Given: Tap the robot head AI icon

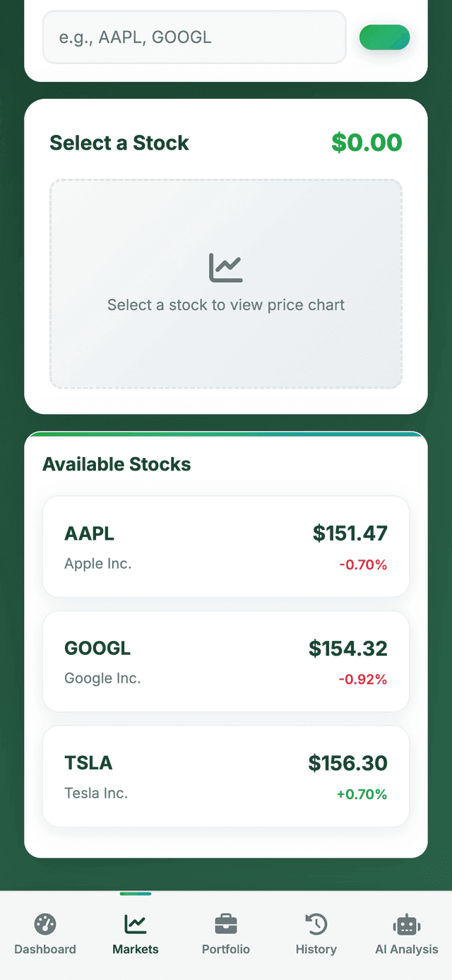Looking at the screenshot, I should (406, 924).
